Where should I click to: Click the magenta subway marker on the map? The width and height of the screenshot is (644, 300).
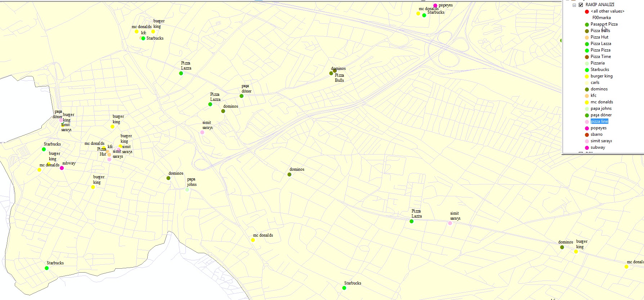[62, 168]
